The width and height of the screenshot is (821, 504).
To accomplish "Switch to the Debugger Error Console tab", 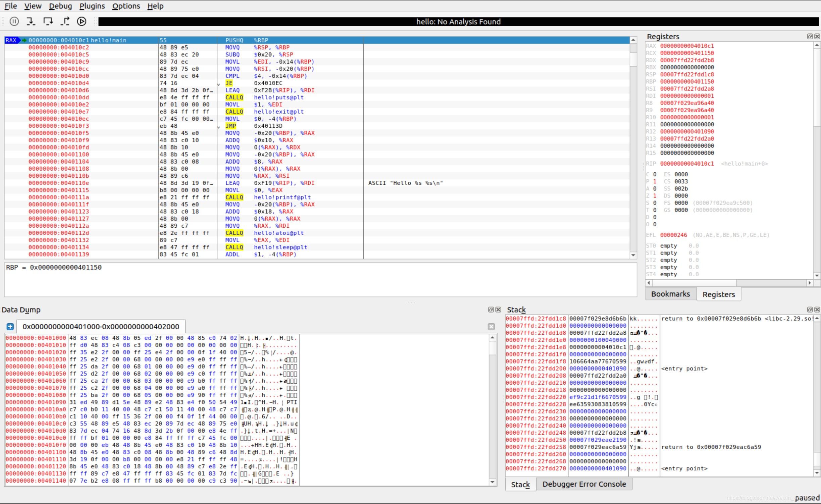I will click(x=584, y=484).
